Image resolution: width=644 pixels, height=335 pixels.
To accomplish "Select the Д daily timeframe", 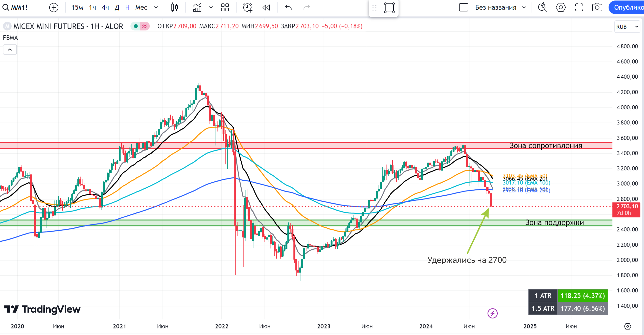I will tap(117, 7).
